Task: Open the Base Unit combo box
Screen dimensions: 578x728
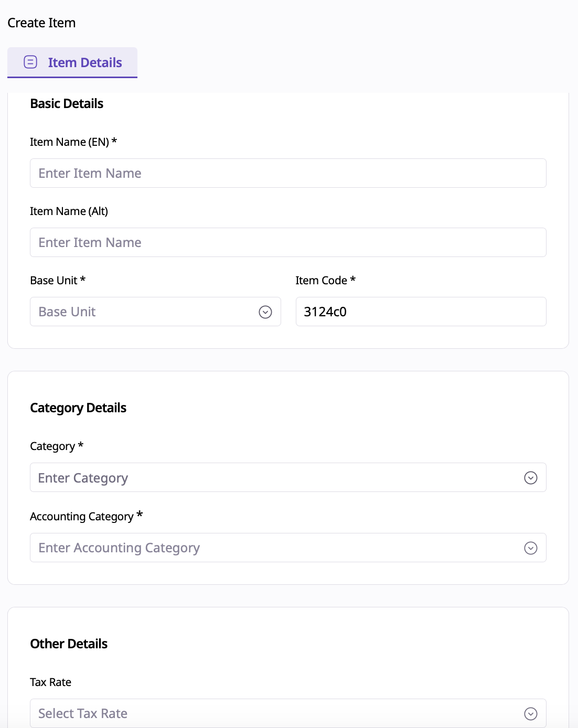Action: point(147,312)
